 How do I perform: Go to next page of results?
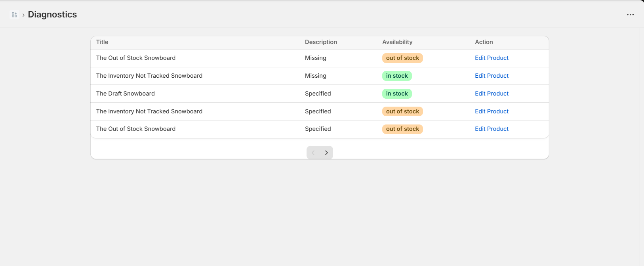click(326, 153)
